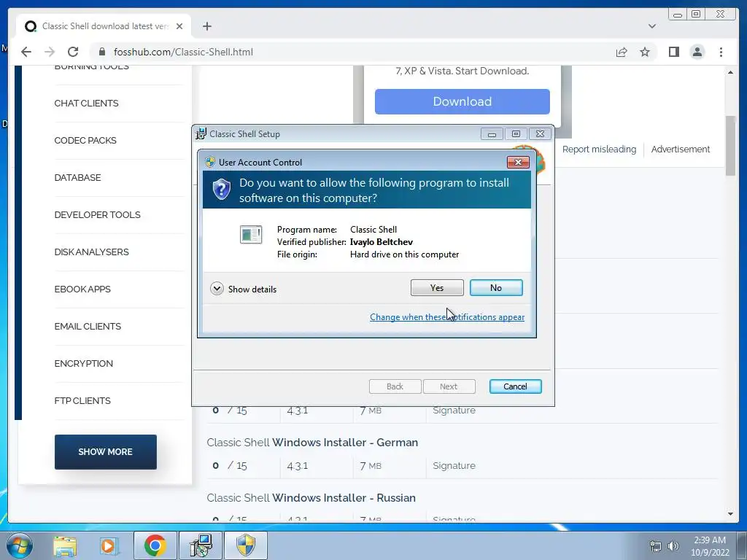Open the Windows Start menu
747x560 pixels.
coord(20,545)
